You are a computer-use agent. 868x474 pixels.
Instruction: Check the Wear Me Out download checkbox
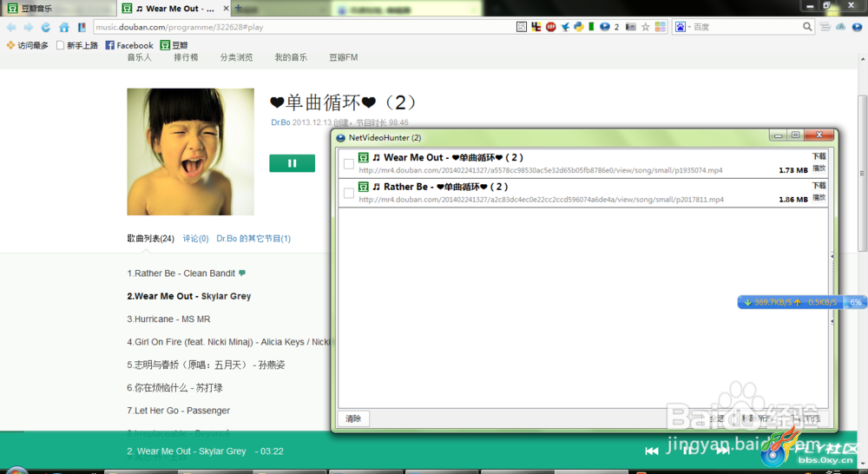click(349, 164)
